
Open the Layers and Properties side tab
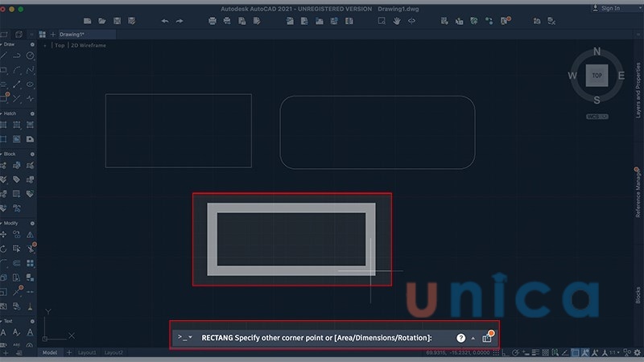tap(638, 90)
